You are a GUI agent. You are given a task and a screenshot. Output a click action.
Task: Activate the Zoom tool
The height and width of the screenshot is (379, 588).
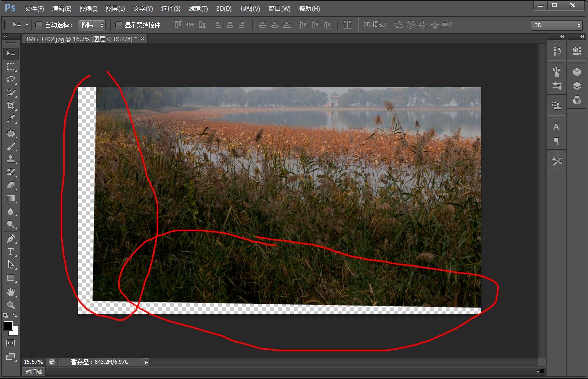11,305
